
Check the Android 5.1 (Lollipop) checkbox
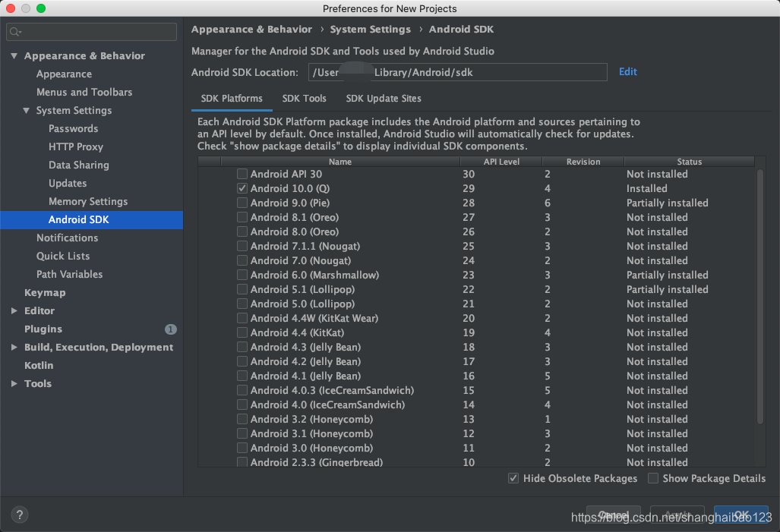[242, 289]
